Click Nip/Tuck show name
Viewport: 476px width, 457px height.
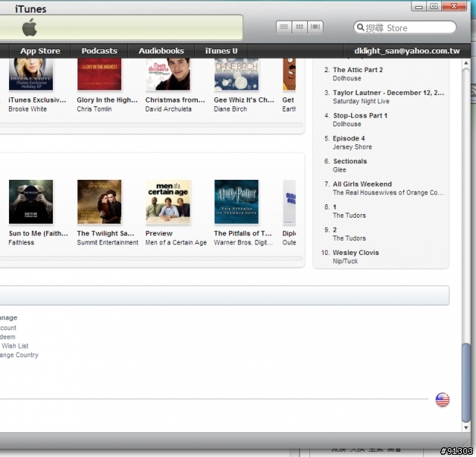coord(345,261)
